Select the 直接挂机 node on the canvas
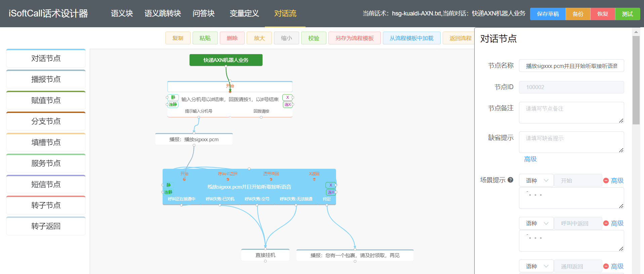Viewport: 644px width, 274px height. pyautogui.click(x=265, y=255)
